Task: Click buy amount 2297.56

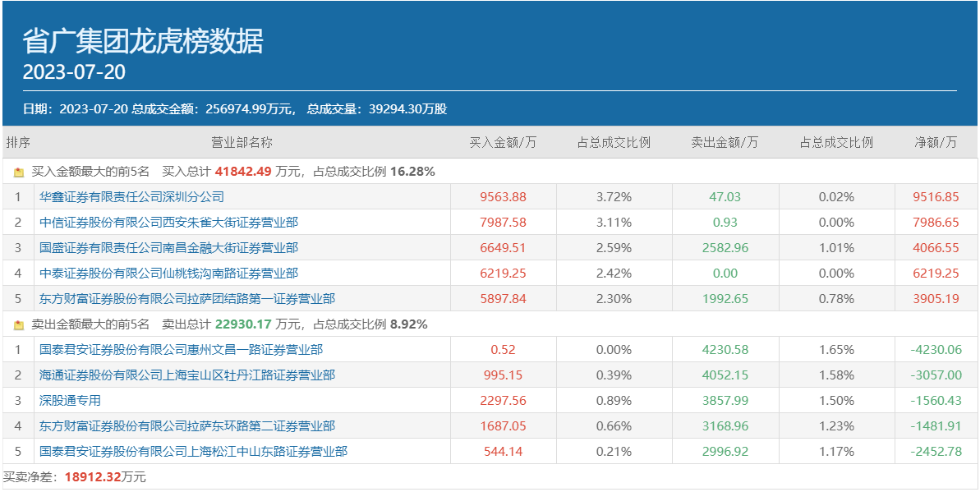Action: pyautogui.click(x=503, y=401)
